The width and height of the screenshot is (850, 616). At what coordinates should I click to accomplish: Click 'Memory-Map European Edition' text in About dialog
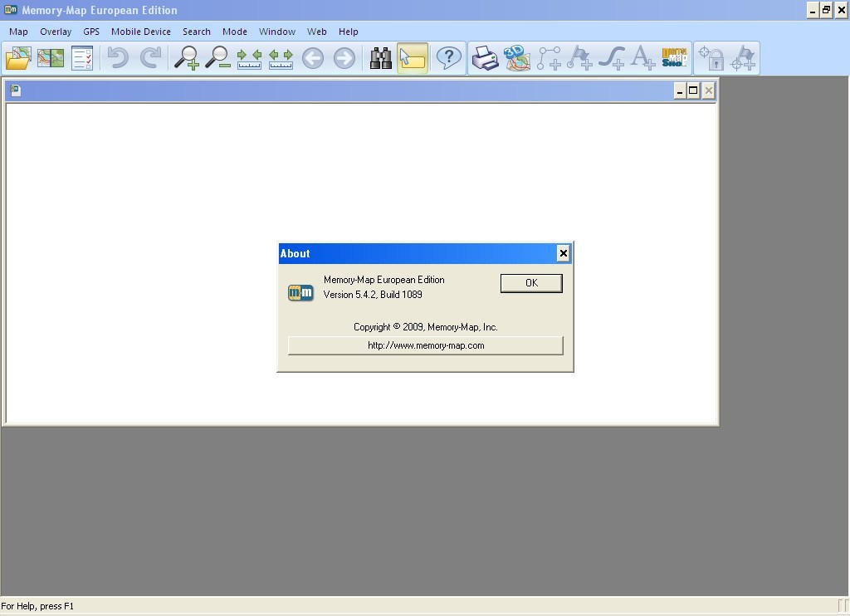point(383,280)
